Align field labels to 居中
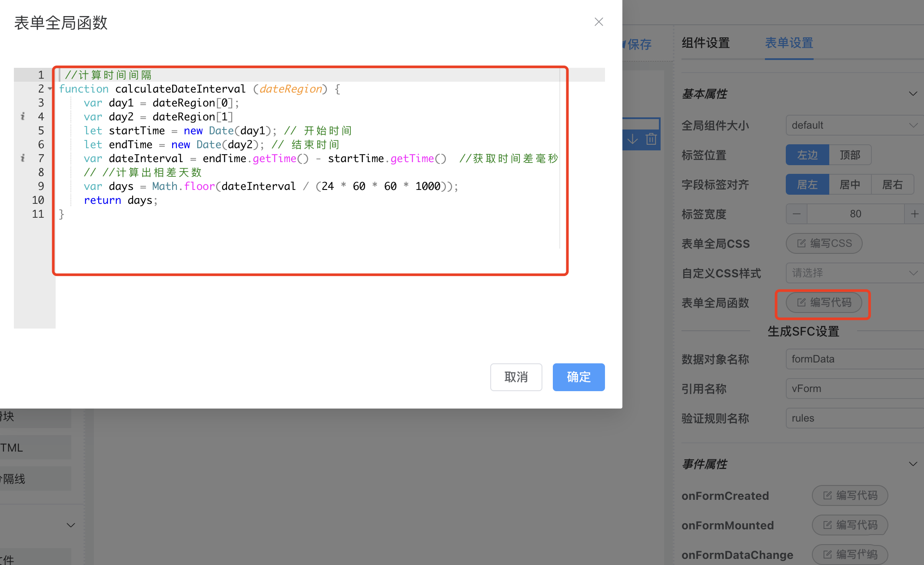 [x=850, y=184]
